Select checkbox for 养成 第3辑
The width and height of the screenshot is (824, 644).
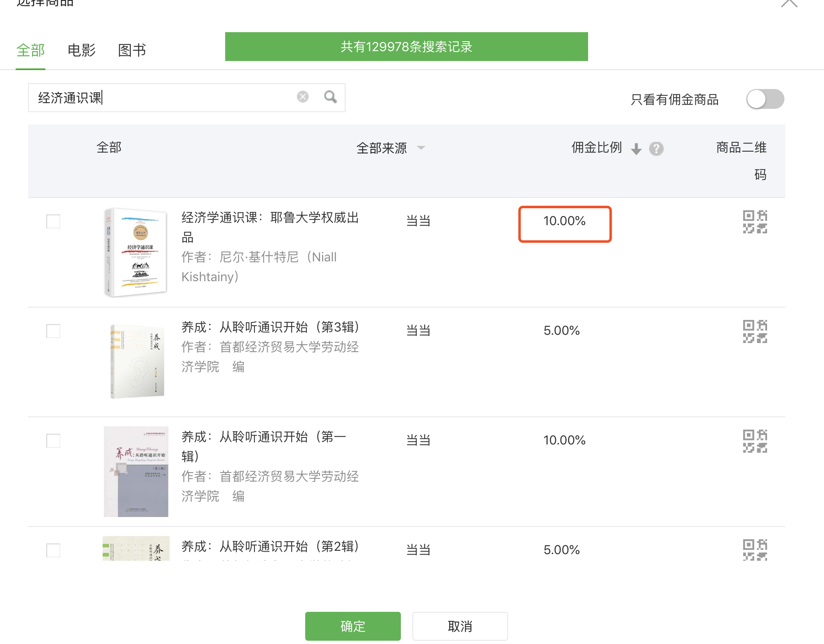click(53, 331)
